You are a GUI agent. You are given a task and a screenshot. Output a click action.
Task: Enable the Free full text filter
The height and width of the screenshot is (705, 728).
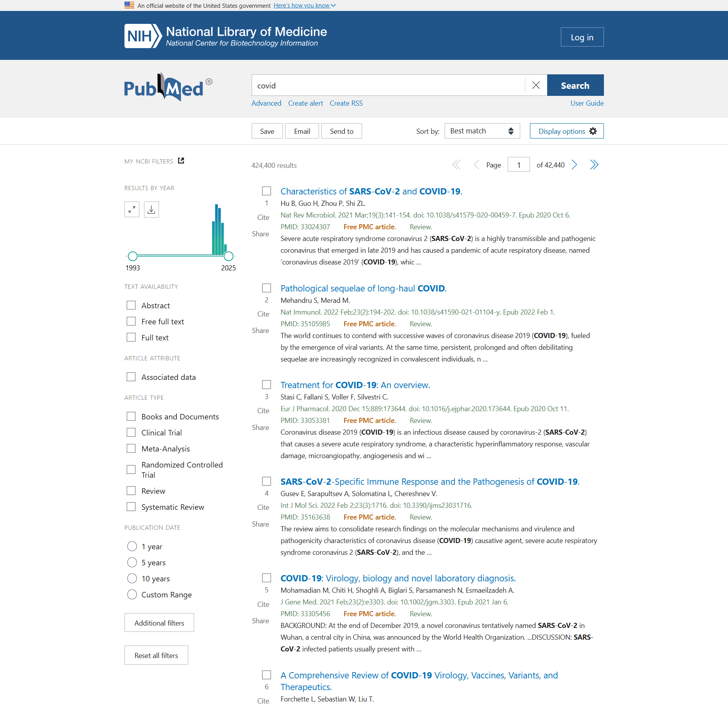(x=131, y=321)
